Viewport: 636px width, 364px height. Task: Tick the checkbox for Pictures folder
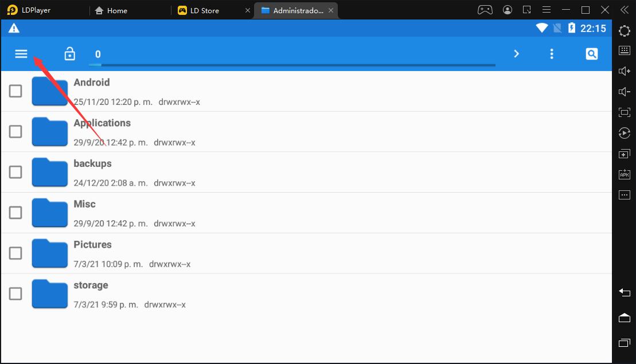[15, 253]
